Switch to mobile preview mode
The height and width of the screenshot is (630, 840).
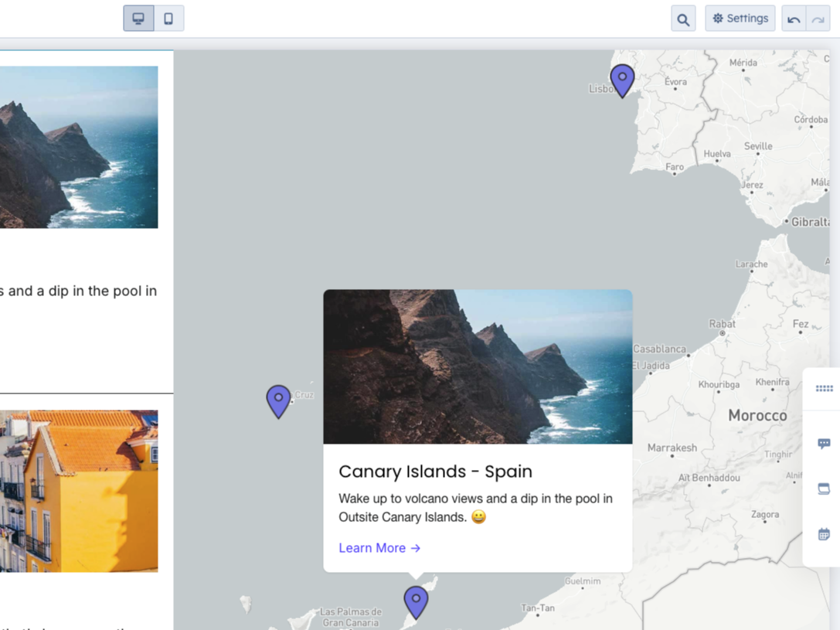[168, 19]
